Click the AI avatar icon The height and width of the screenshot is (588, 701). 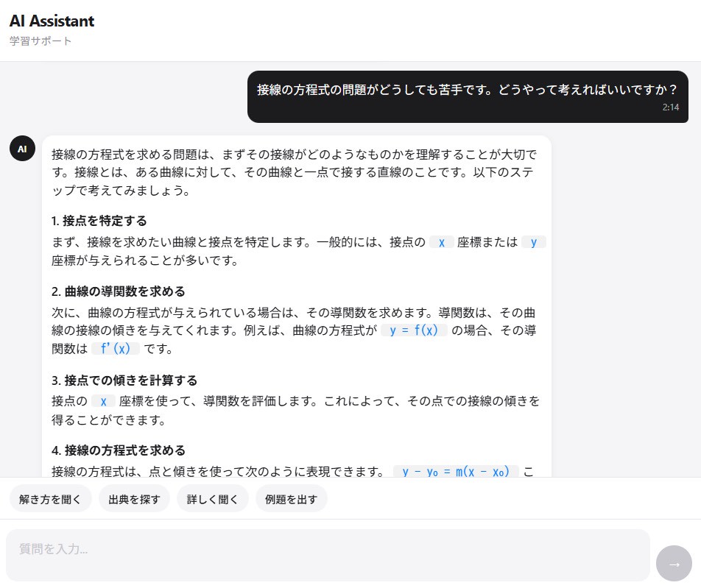tap(22, 148)
